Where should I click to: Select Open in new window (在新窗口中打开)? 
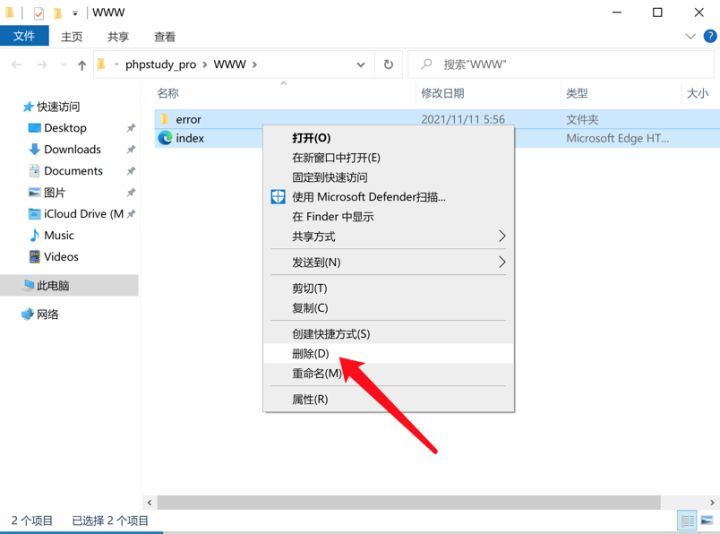[x=388, y=157]
